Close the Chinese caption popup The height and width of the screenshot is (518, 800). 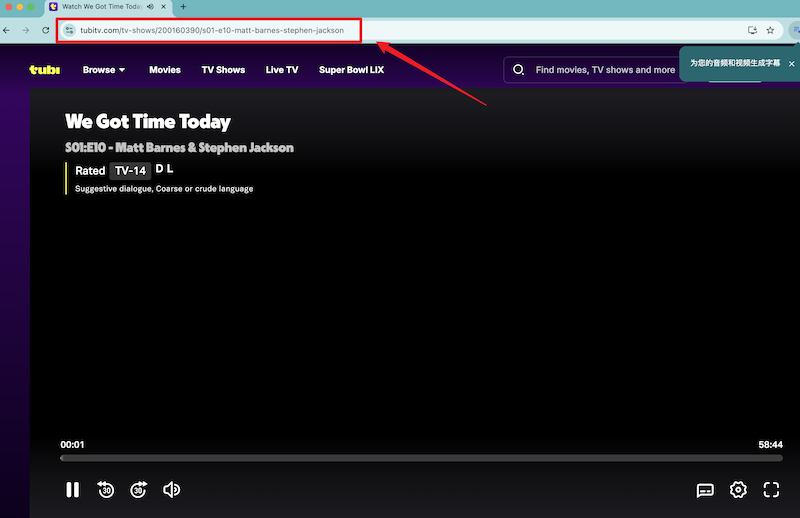coord(791,64)
